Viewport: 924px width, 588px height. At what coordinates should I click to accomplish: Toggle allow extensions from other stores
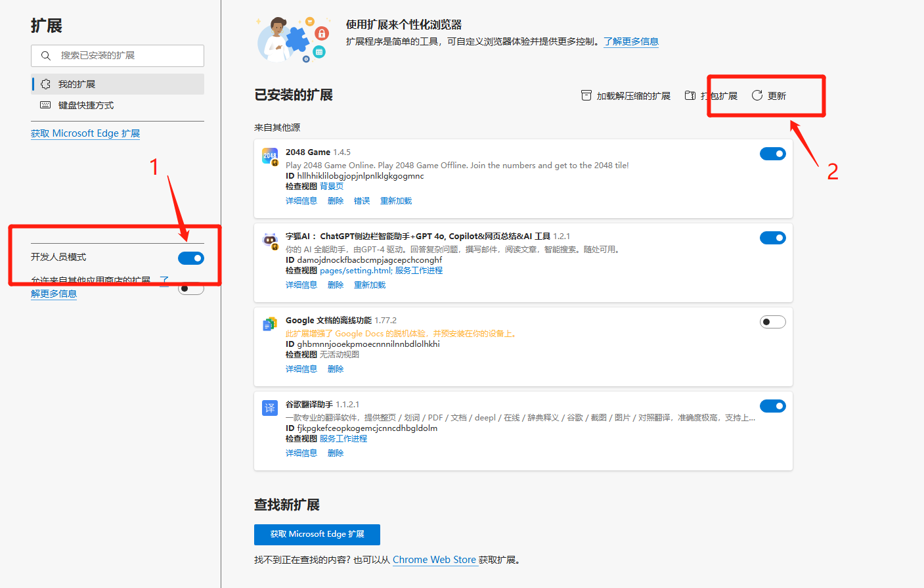click(x=191, y=288)
